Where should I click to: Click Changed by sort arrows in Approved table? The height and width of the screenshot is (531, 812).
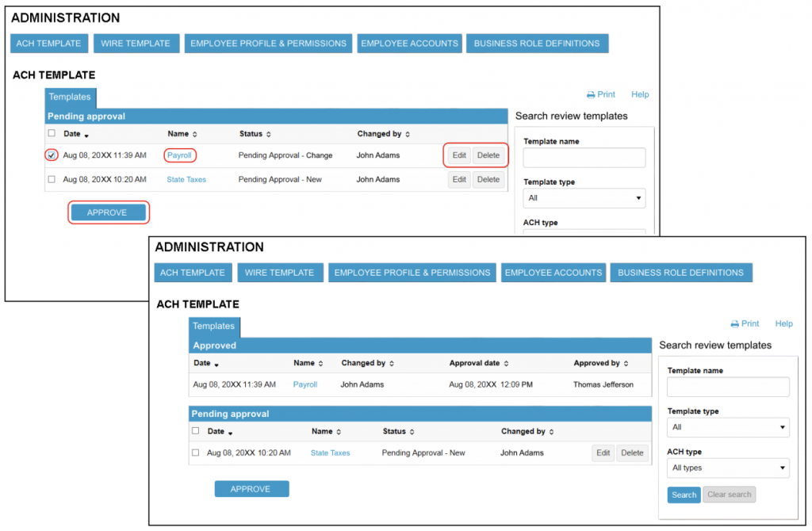[391, 364]
